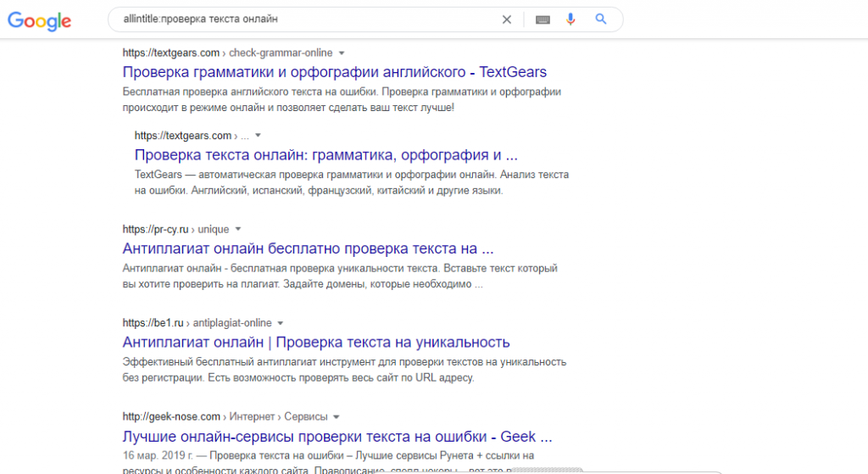Open Проверка грамматики и орфографии английского result

pos(334,72)
